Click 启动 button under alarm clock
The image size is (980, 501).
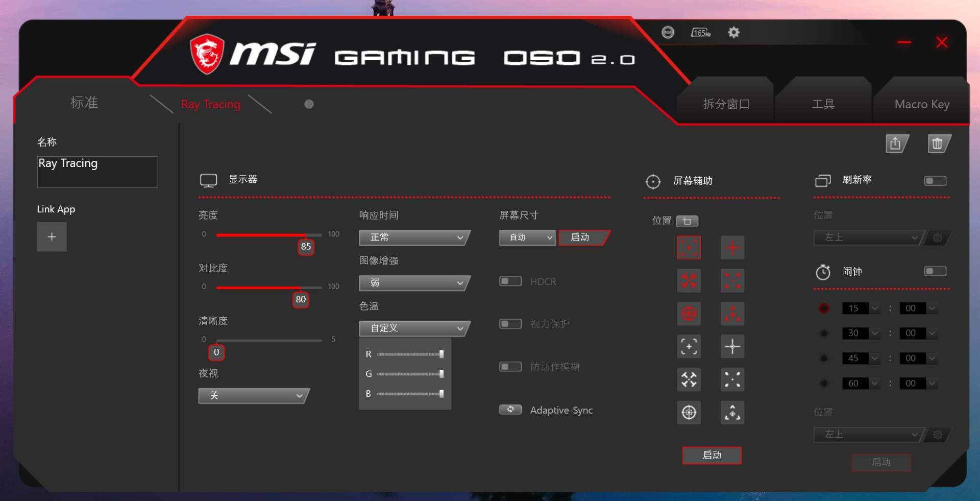881,462
